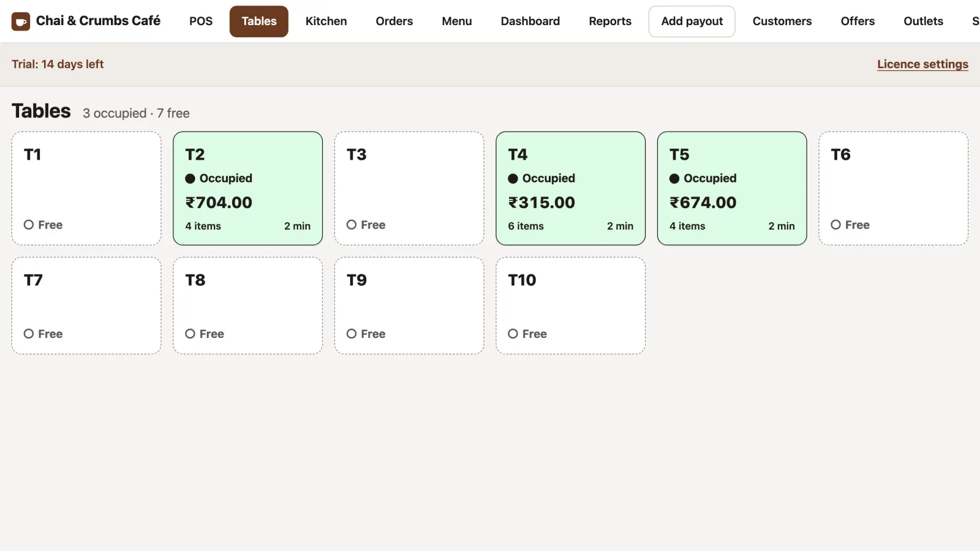Viewport: 980px width, 551px height.
Task: Open the POS tab
Action: [x=201, y=21]
